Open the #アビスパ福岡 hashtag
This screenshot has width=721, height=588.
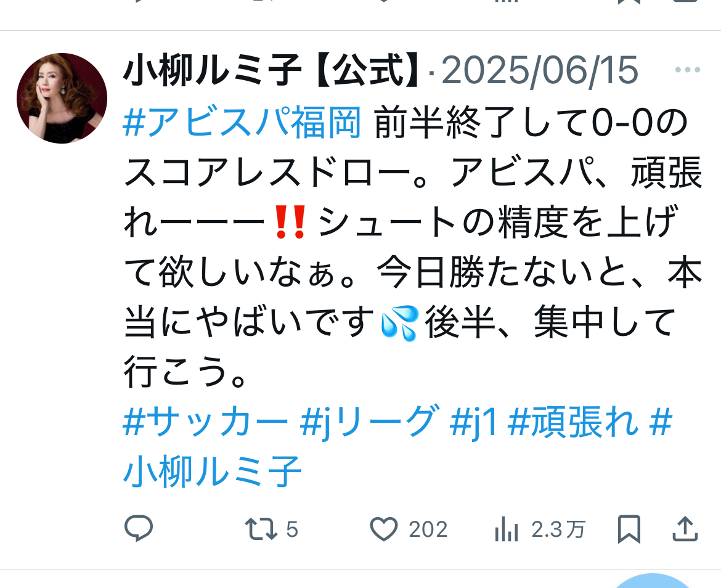point(242,122)
